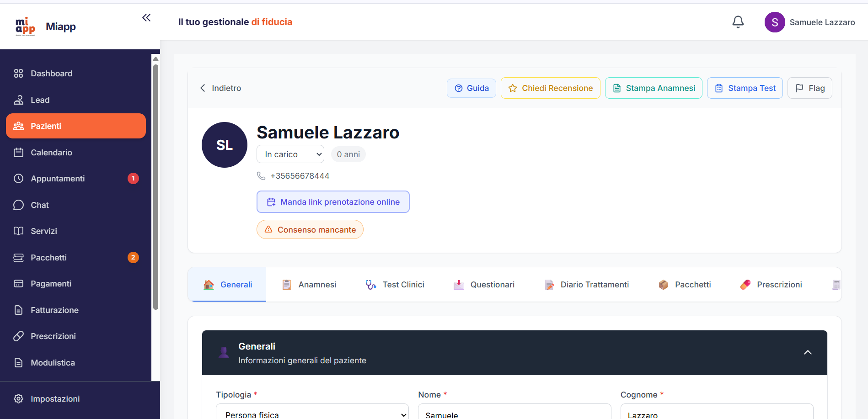Viewport: 868px width, 419px height.
Task: Open the Impostazioni settings
Action: (x=56, y=398)
